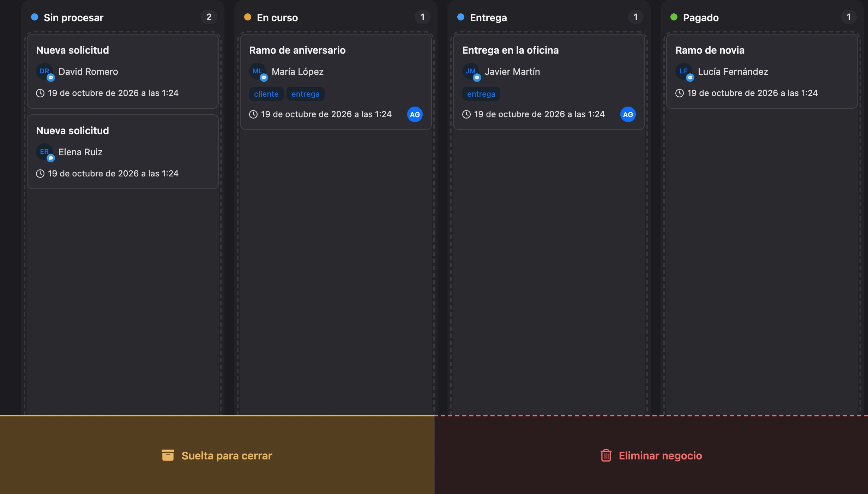
Task: Click the date text on Ramo de novia card
Action: pos(753,93)
